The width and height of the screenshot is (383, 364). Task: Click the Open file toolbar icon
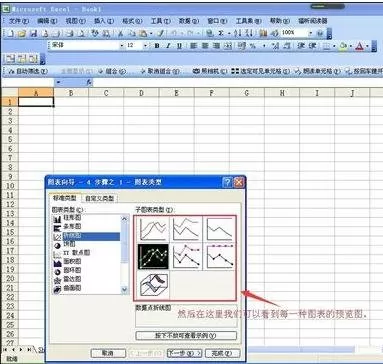click(x=22, y=33)
